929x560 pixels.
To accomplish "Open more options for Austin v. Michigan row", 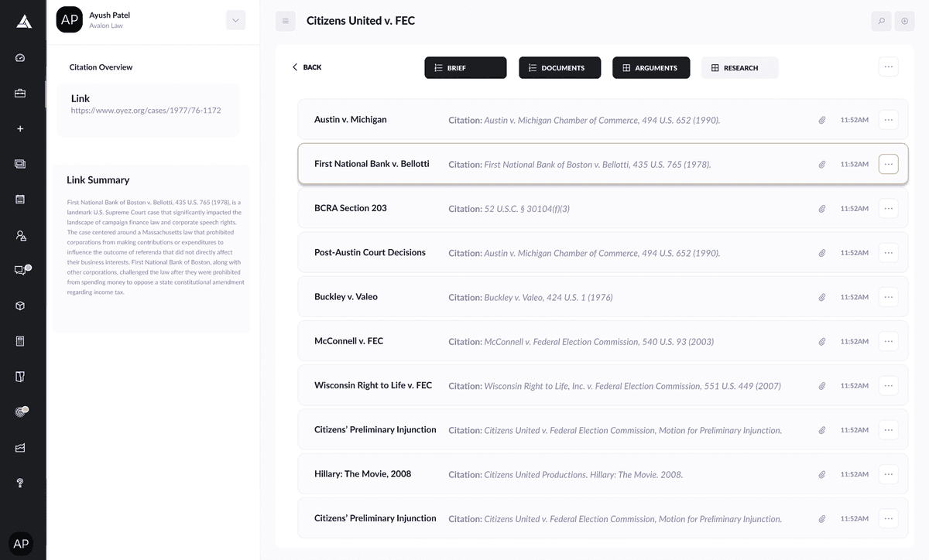I will coord(888,120).
